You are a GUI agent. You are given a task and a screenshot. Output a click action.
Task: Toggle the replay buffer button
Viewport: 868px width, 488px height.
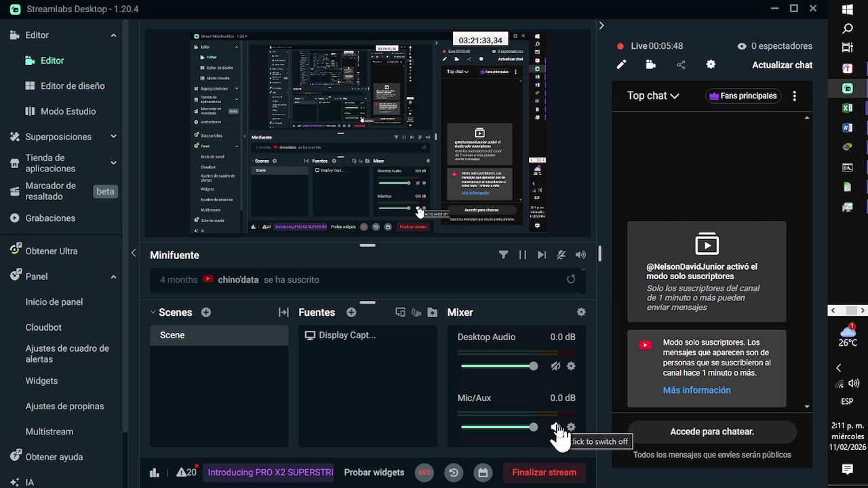pyautogui.click(x=454, y=472)
